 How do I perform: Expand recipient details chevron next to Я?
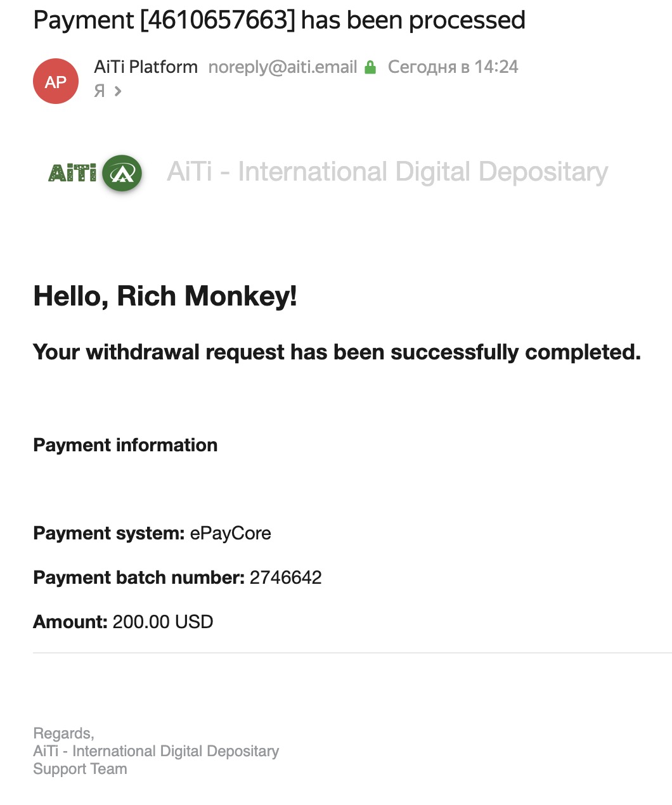pyautogui.click(x=118, y=91)
